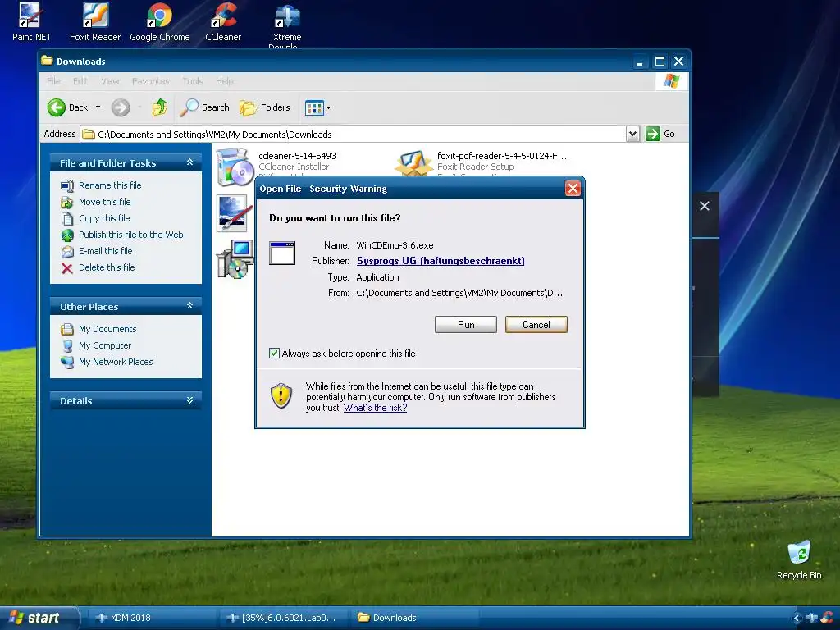Screen dimensions: 840x630
Task: Close the Open File Security Warning dialog
Action: click(573, 189)
